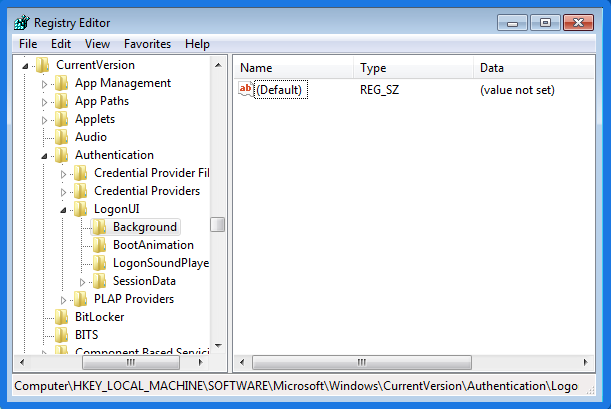Click the PLAP Providers folder icon
This screenshot has height=409, width=611.
[81, 299]
